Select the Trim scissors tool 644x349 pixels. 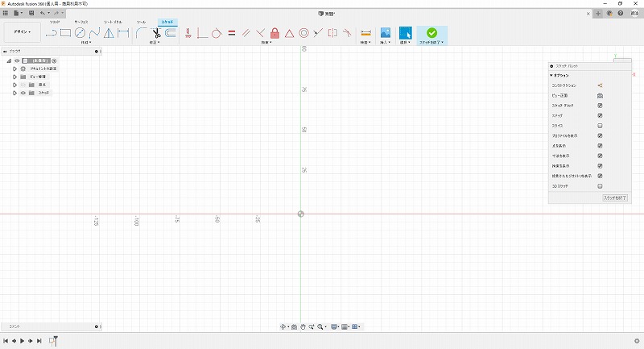pyautogui.click(x=156, y=33)
